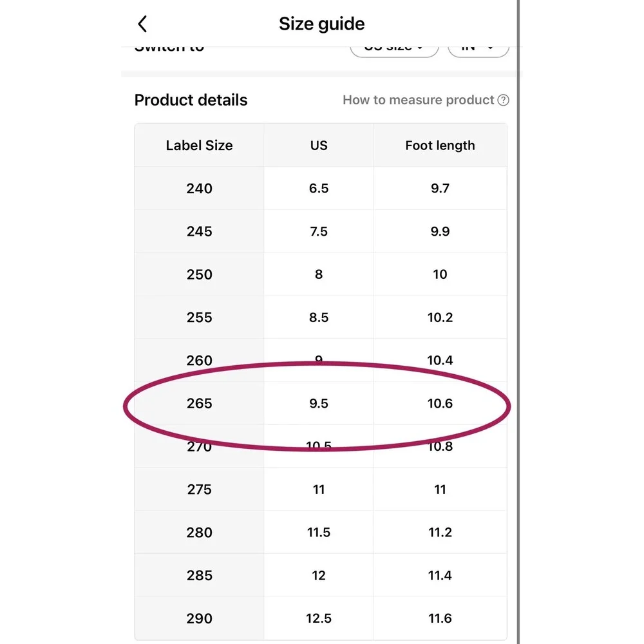Choose the circled 265 label size
Screen dimensions: 644x644
(x=199, y=403)
